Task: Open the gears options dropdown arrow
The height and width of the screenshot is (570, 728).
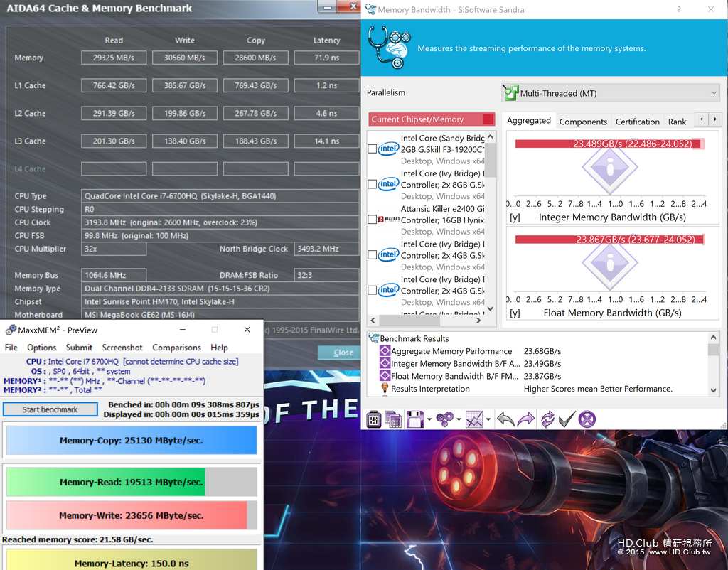Action: [x=459, y=419]
